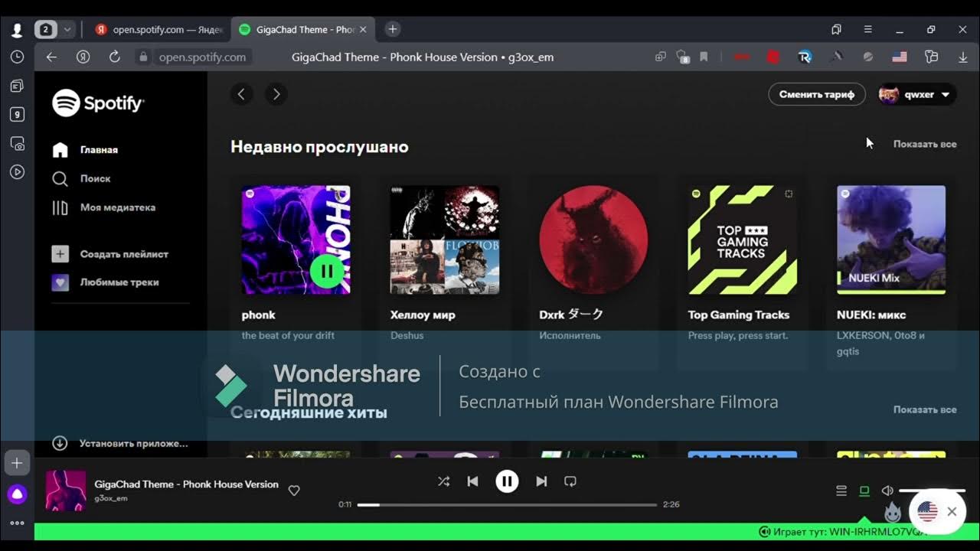980x551 pixels.
Task: Click plus button in browser sidebar
Action: (17, 463)
